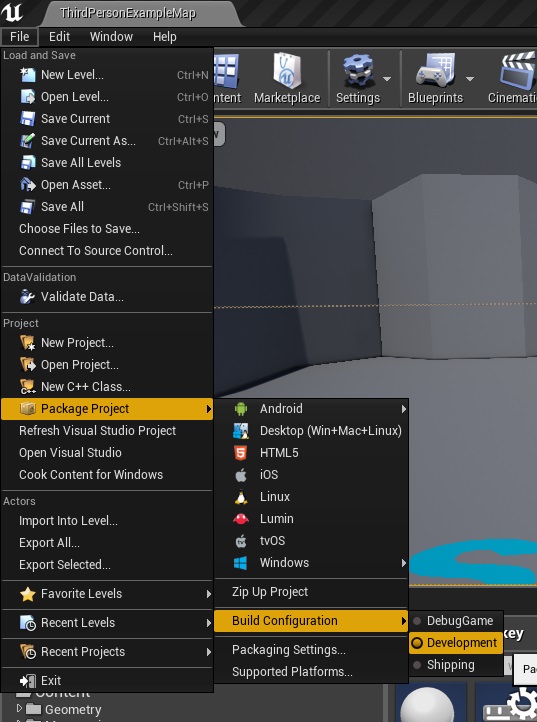Viewport: 537px width, 722px height.
Task: Click the Save All icon
Action: pyautogui.click(x=28, y=207)
